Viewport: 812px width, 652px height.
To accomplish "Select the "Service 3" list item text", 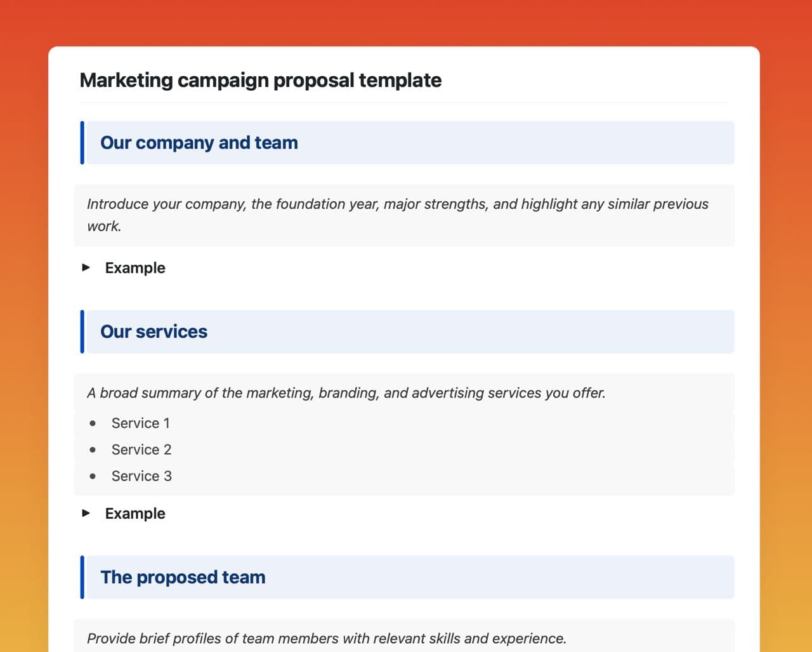I will coord(141,476).
